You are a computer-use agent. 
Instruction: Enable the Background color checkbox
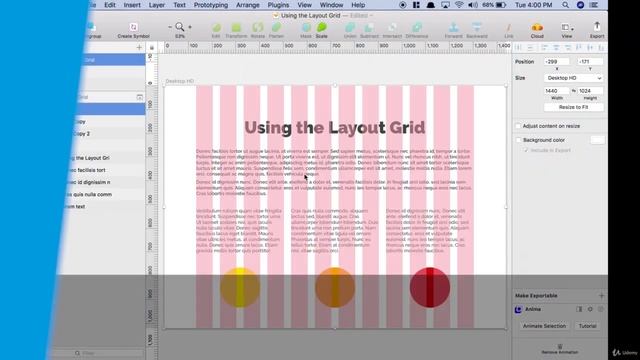[518, 140]
